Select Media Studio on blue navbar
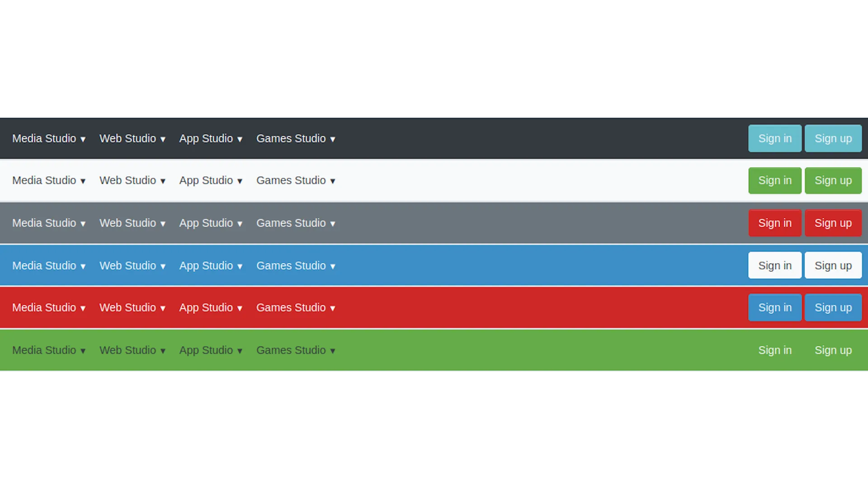This screenshot has height=488, width=868. click(49, 264)
